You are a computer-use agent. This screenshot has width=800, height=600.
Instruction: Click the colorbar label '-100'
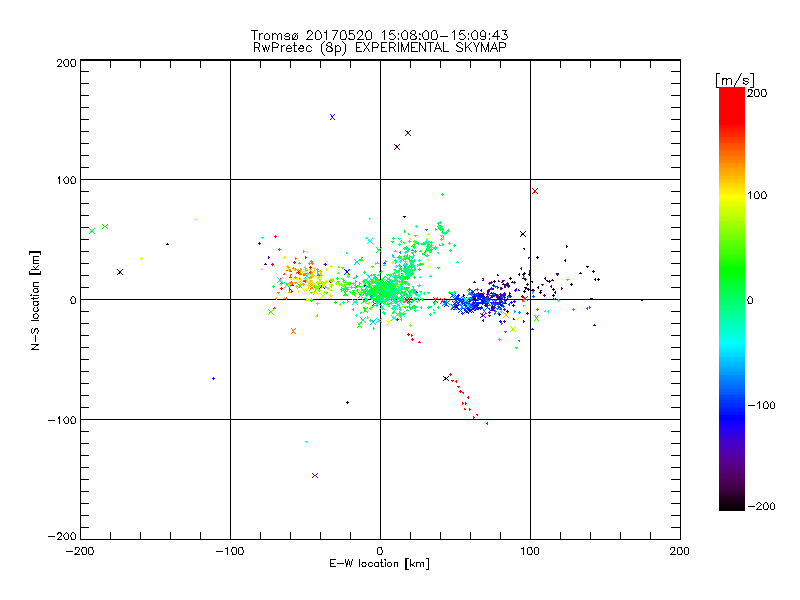[x=761, y=405]
